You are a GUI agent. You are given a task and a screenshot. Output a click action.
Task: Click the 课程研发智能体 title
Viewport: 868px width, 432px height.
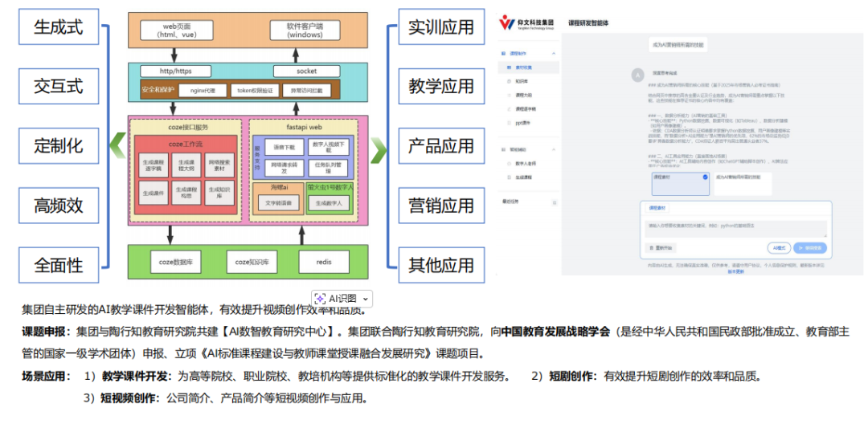point(589,23)
